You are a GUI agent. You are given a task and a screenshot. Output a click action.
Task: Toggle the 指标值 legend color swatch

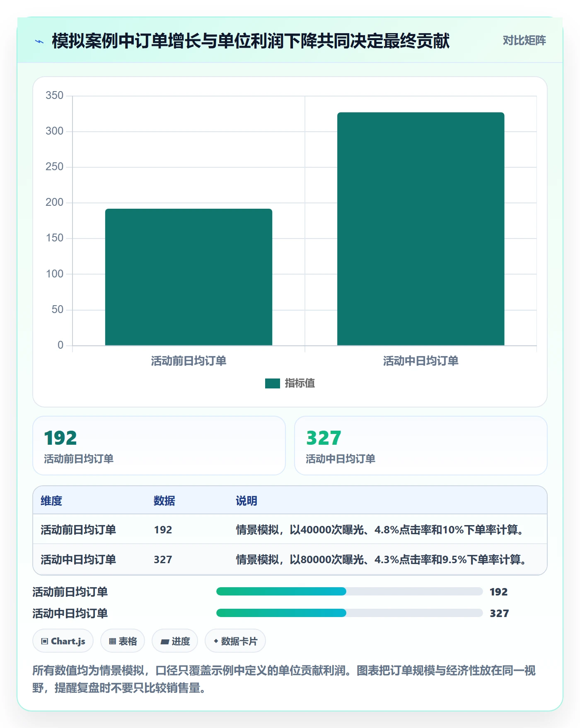tap(272, 383)
